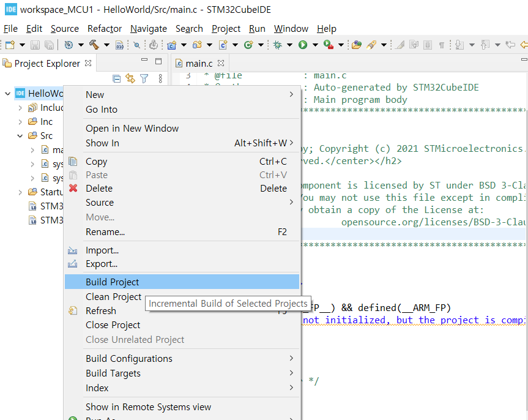The image size is (528, 420).
Task: Click the skip breakpoints toolbar icon
Action: point(136,45)
